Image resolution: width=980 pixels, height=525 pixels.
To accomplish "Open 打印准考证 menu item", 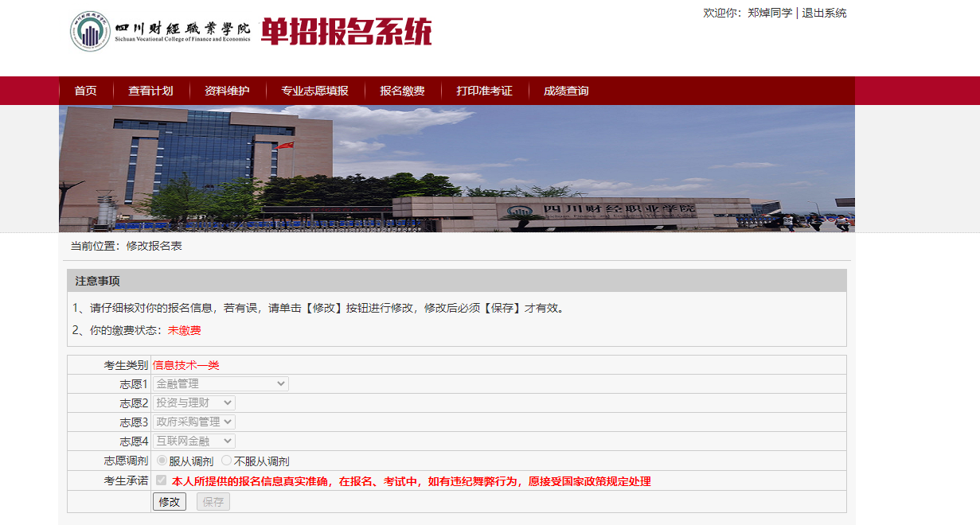I will click(484, 91).
